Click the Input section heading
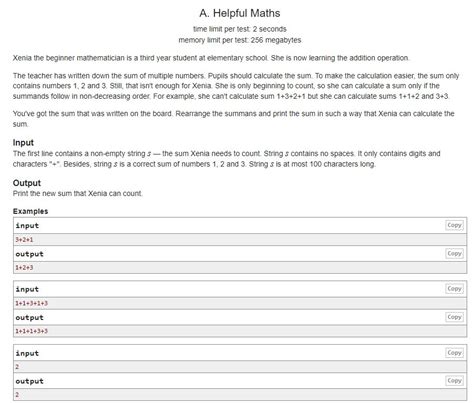 click(23, 143)
